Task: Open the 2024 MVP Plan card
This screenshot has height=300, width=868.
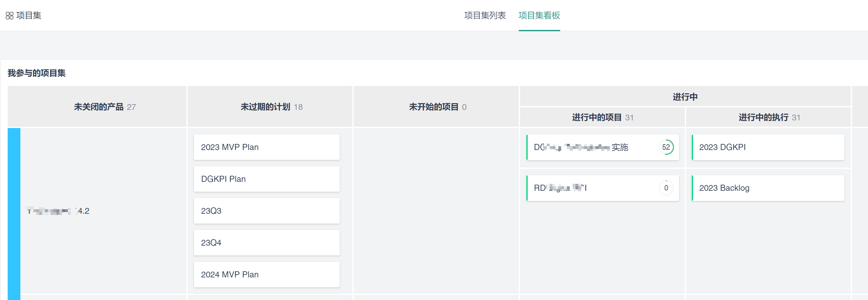Action: (266, 275)
